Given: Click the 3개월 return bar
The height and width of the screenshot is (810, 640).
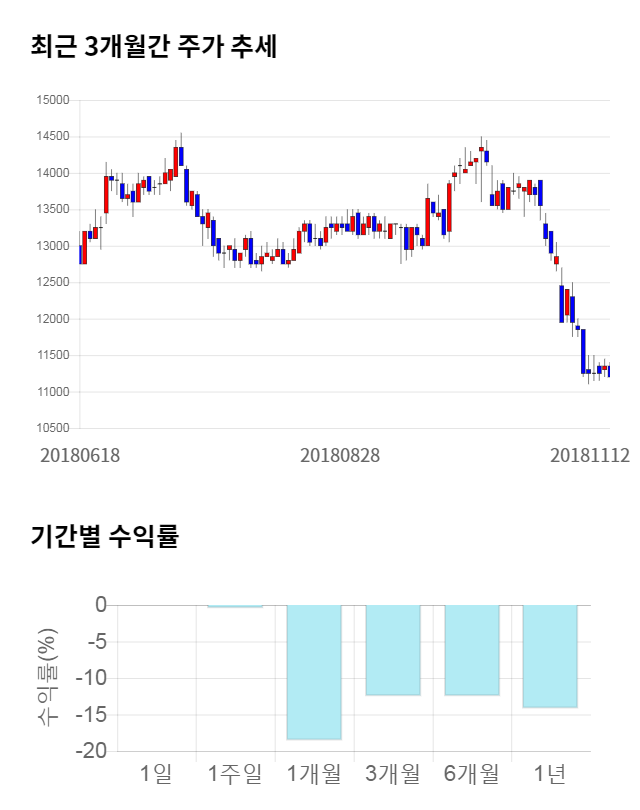Looking at the screenshot, I should click(393, 650).
